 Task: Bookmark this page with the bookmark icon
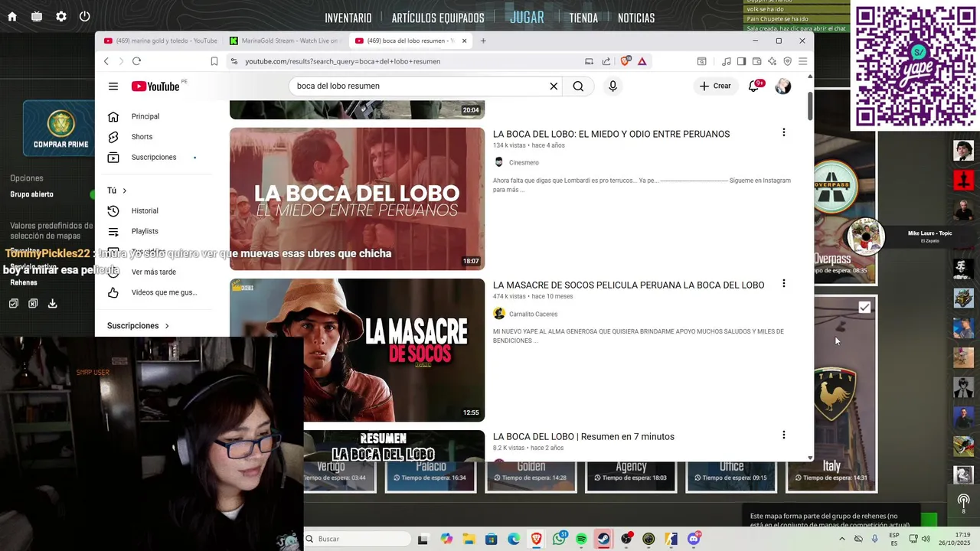(x=214, y=61)
